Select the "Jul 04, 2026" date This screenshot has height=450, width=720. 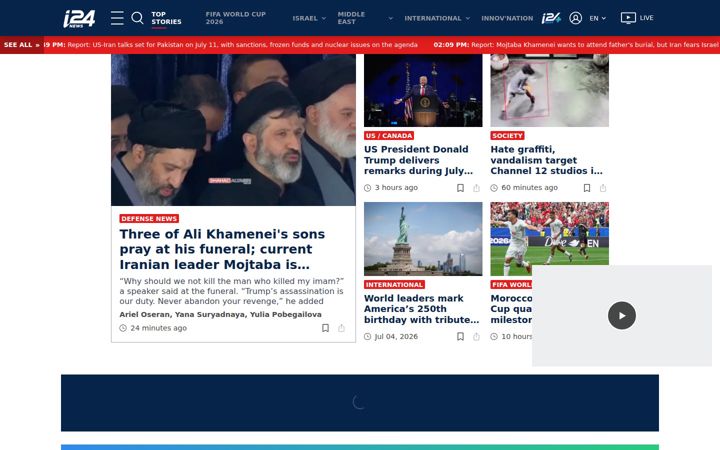coord(396,337)
